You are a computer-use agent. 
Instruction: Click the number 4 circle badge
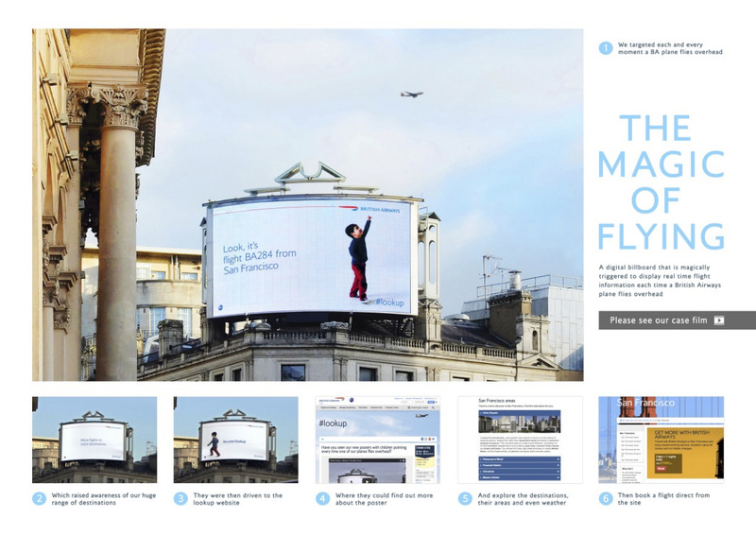[323, 499]
